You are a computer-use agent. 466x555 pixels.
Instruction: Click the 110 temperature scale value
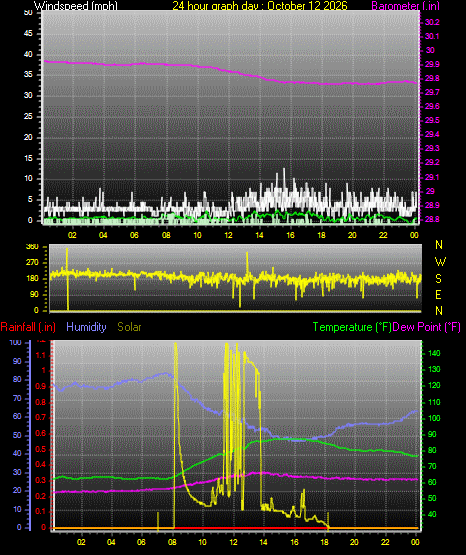coord(434,402)
